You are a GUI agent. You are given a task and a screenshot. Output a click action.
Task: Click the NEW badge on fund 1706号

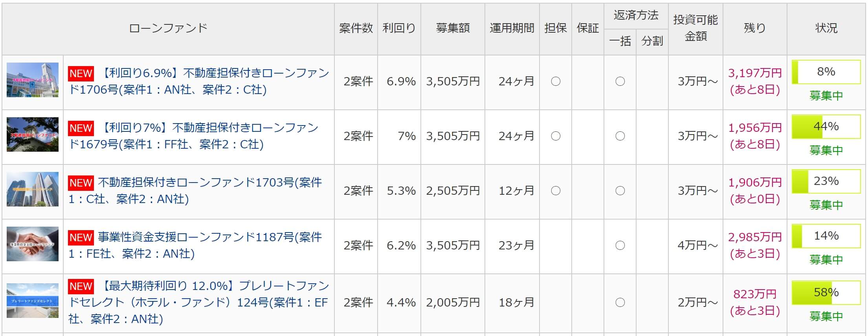pyautogui.click(x=81, y=74)
